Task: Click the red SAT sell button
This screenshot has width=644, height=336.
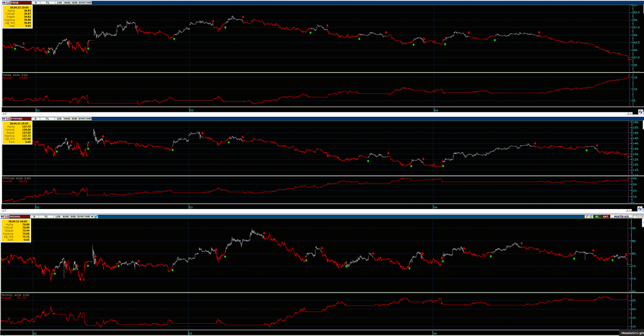Action: tap(606, 216)
